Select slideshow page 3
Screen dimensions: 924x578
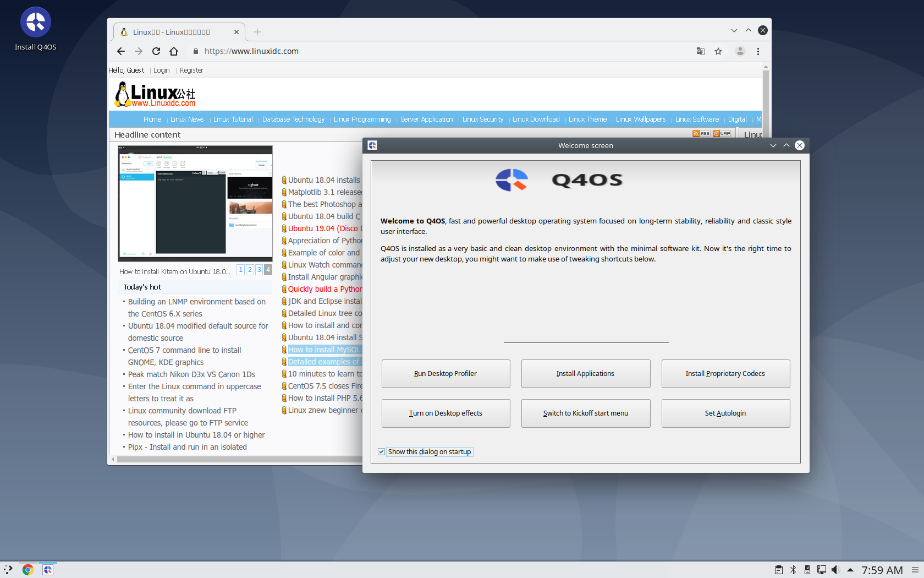click(x=259, y=270)
